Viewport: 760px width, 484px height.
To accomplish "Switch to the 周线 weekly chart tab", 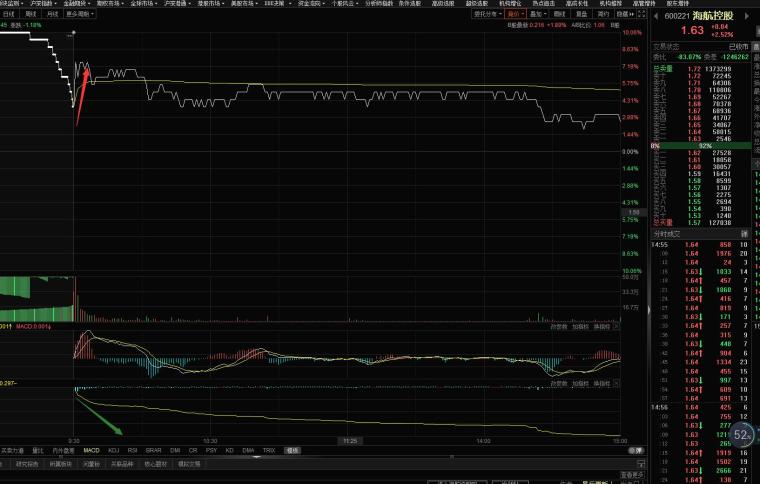I will click(31, 14).
